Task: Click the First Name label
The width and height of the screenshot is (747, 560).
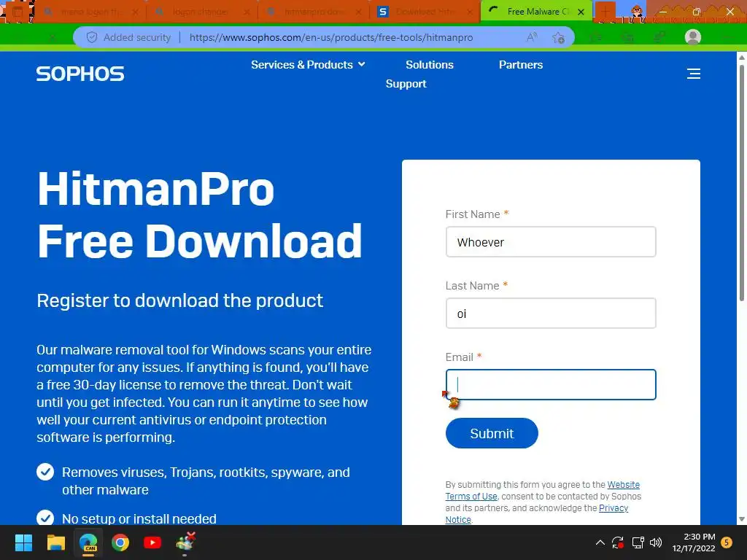Action: 473,214
